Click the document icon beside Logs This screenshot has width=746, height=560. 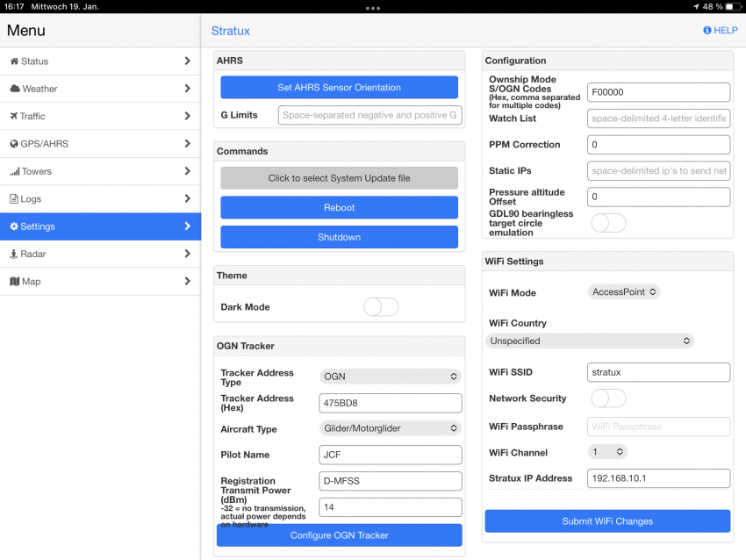click(14, 199)
